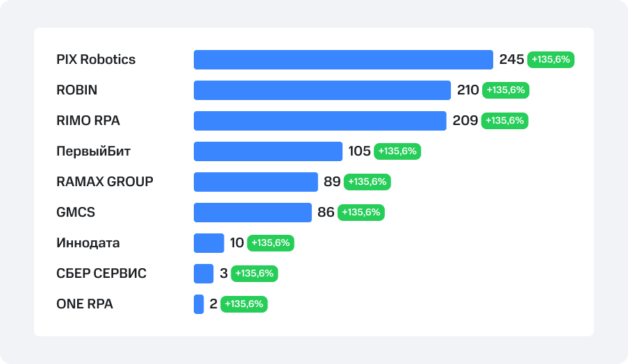Open the ПервыйБит company label

point(94,151)
